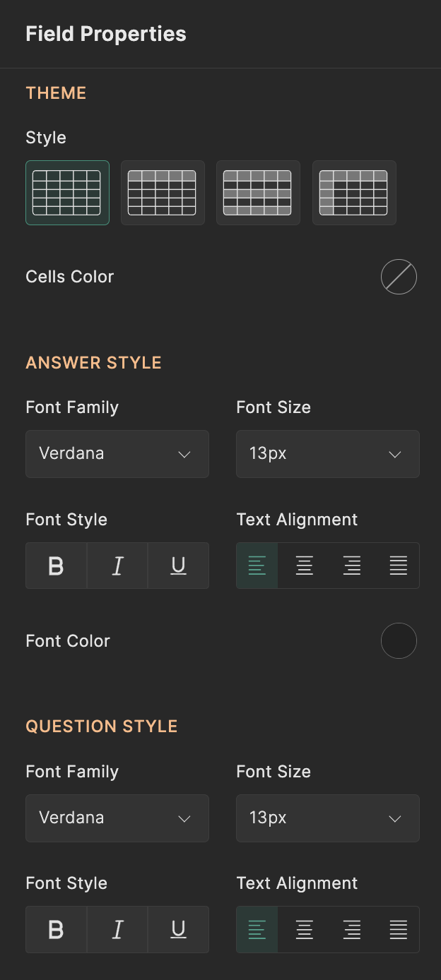The image size is (441, 980).
Task: Justify the answer text
Action: (398, 566)
